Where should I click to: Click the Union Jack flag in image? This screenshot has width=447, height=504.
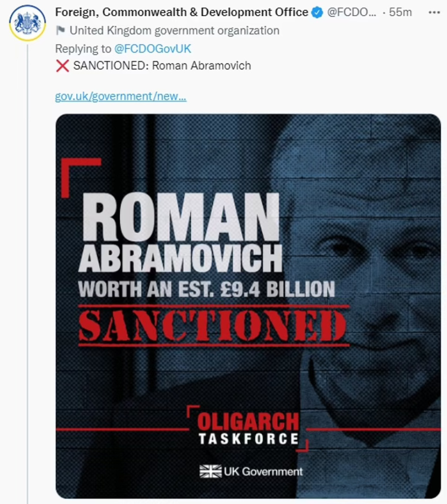click(x=210, y=471)
